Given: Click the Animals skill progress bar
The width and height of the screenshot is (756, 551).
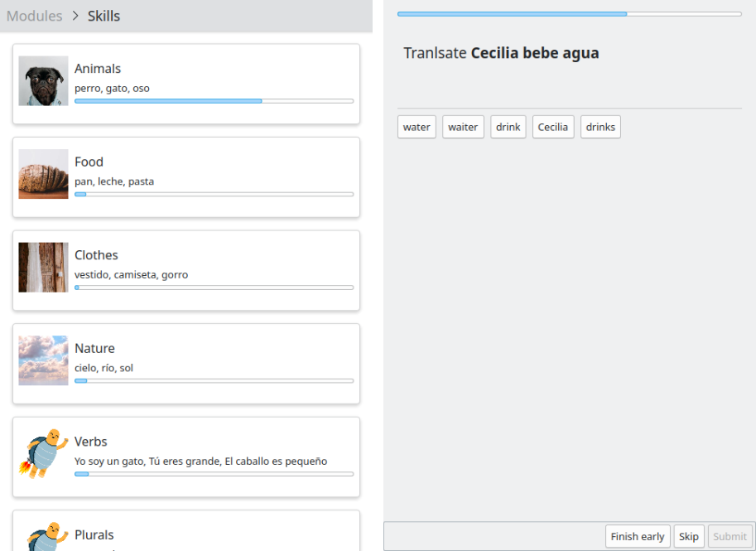Looking at the screenshot, I should pos(214,101).
